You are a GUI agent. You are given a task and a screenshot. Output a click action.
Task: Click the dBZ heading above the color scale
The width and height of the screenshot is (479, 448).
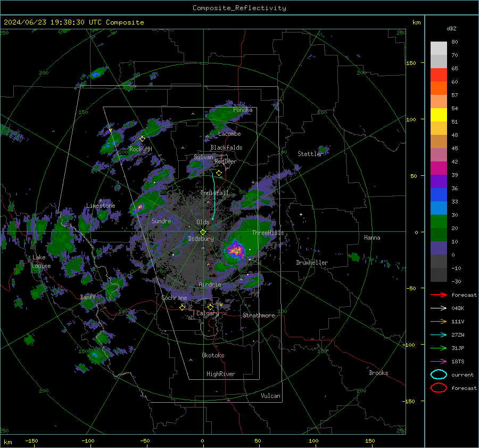click(x=451, y=28)
